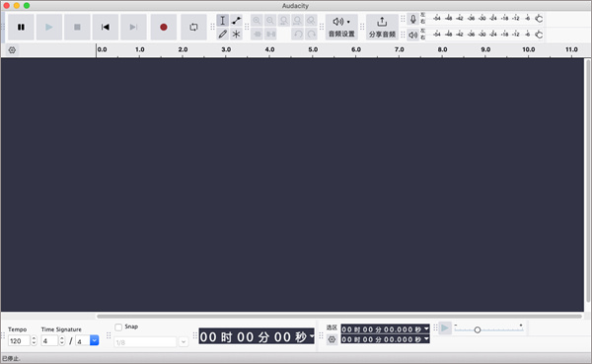This screenshot has height=364, width=592.
Task: Click Trim audio outside selection icon
Action: pos(257,34)
